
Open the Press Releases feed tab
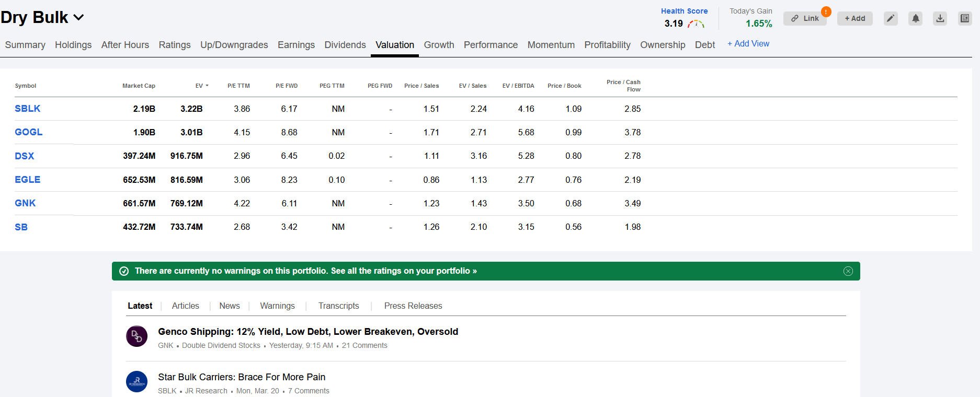(413, 306)
